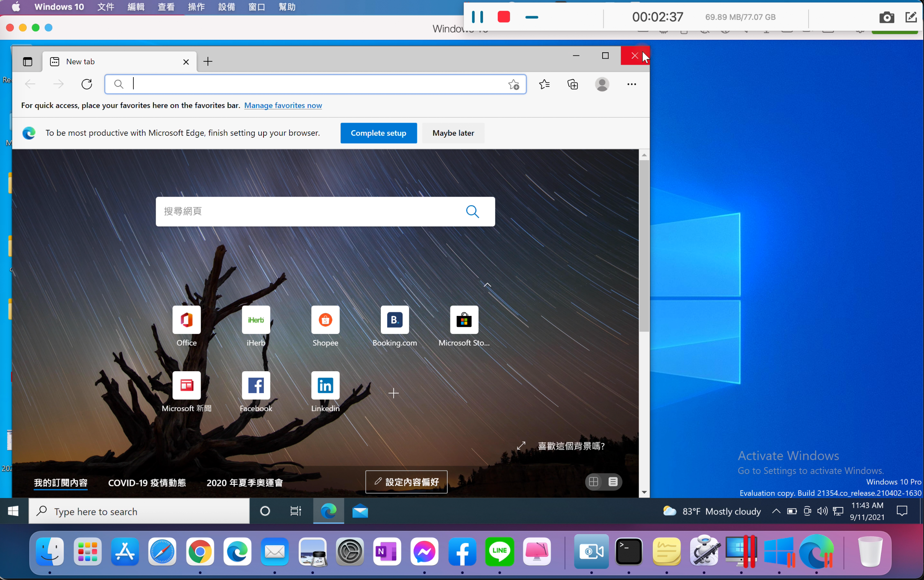Expand background with diagonal arrows icon
The width and height of the screenshot is (924, 580).
(521, 446)
